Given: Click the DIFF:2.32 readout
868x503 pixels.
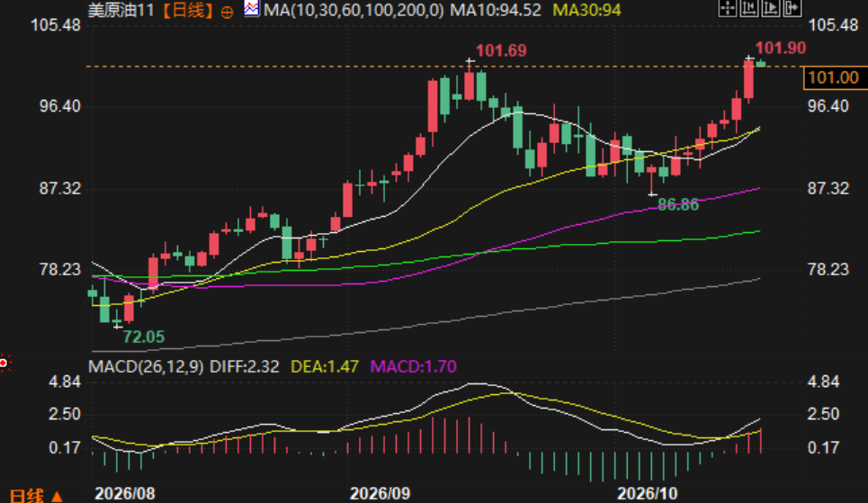Looking at the screenshot, I should pos(244,366).
